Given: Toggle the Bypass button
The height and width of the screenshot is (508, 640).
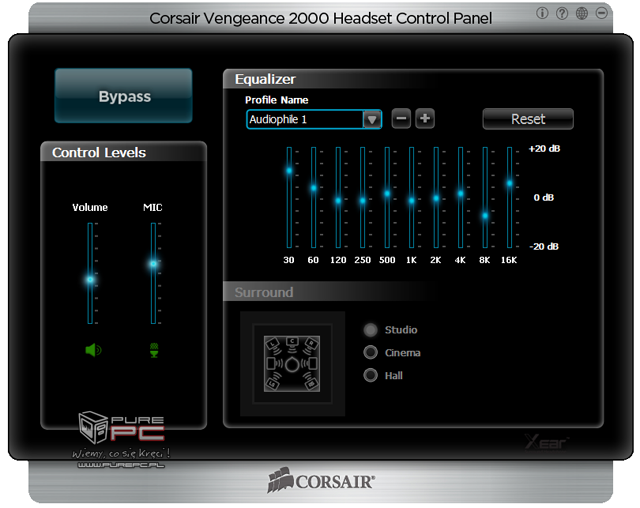Looking at the screenshot, I should (124, 96).
